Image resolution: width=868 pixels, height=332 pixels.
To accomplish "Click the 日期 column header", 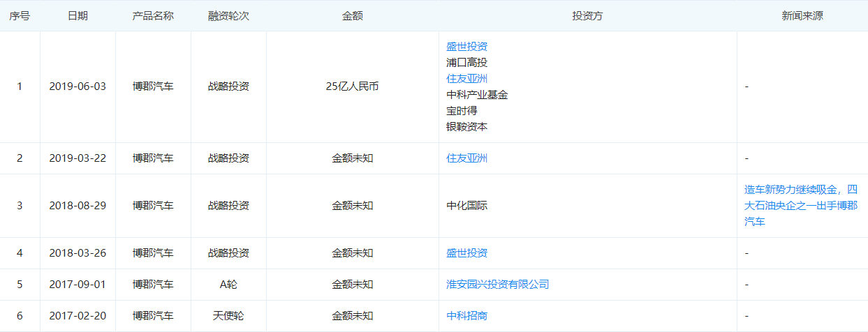I will tap(78, 16).
